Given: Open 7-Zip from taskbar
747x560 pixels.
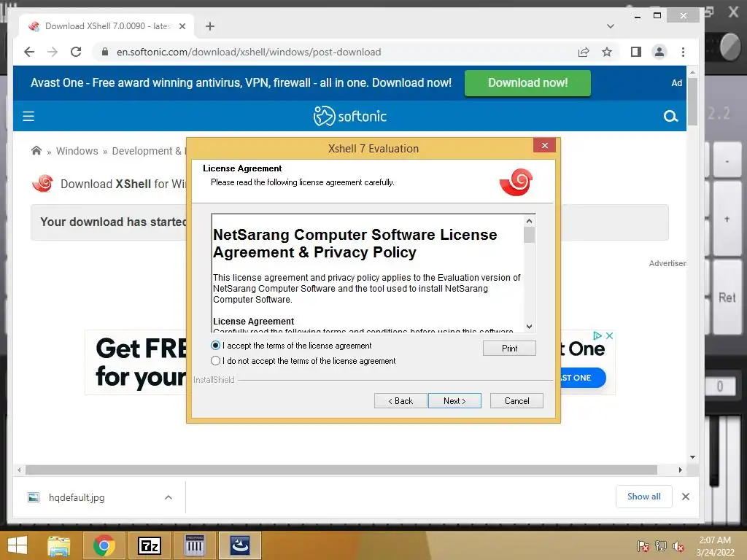Looking at the screenshot, I should (x=149, y=545).
